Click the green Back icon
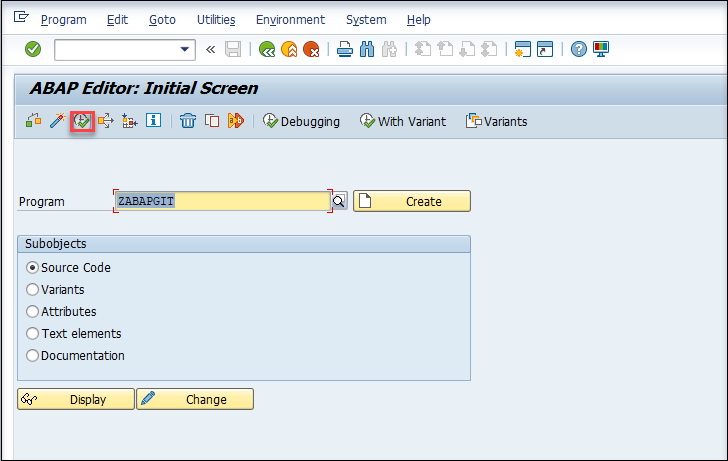 click(x=267, y=49)
